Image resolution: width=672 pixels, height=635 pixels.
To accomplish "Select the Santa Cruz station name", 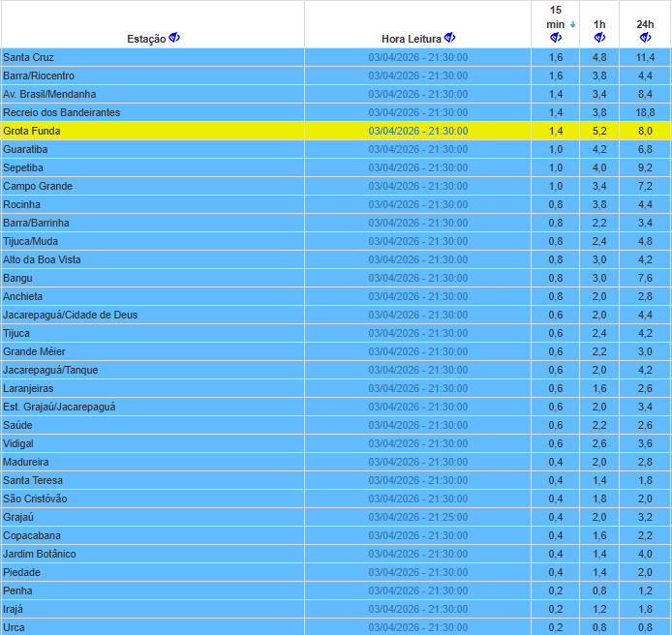I will [28, 57].
